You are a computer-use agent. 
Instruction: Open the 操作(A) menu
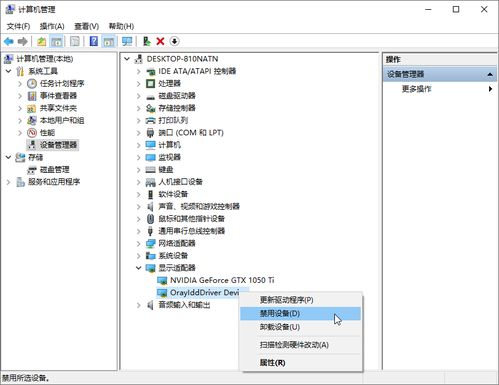tap(52, 26)
